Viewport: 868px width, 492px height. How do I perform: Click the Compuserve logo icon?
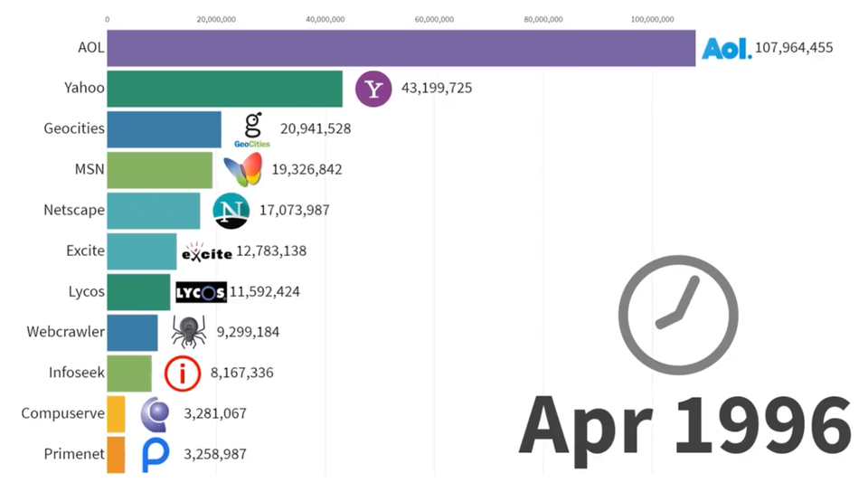pos(155,413)
